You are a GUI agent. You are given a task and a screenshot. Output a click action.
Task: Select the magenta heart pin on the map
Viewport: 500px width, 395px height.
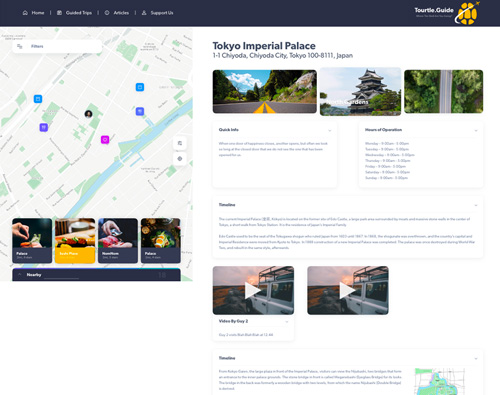pos(105,140)
